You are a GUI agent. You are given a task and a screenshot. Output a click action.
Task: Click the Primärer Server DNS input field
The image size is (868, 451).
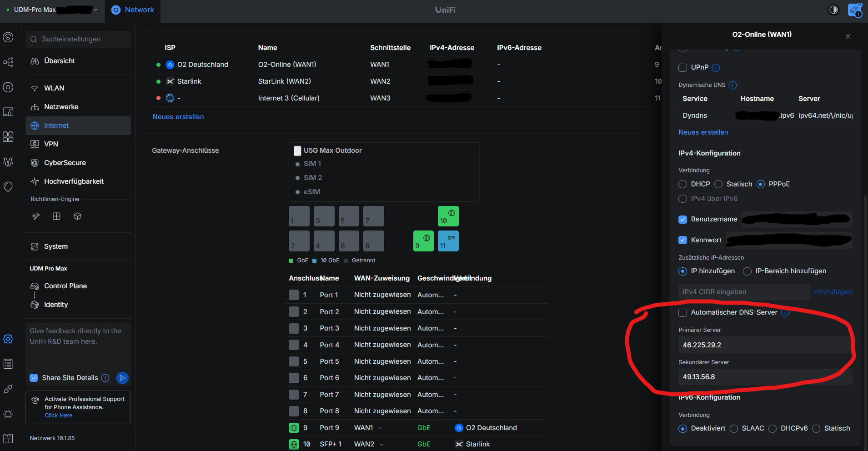coord(764,345)
